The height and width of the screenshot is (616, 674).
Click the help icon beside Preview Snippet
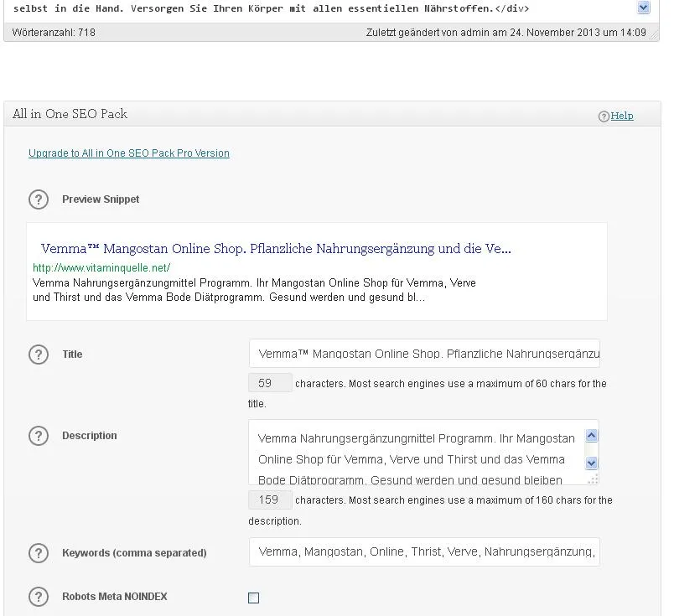click(39, 199)
